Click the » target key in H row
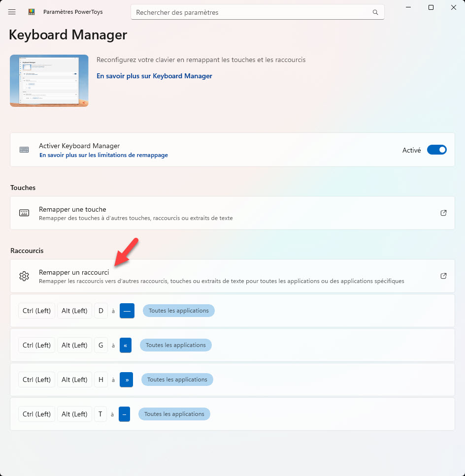The height and width of the screenshot is (476, 465). [127, 380]
